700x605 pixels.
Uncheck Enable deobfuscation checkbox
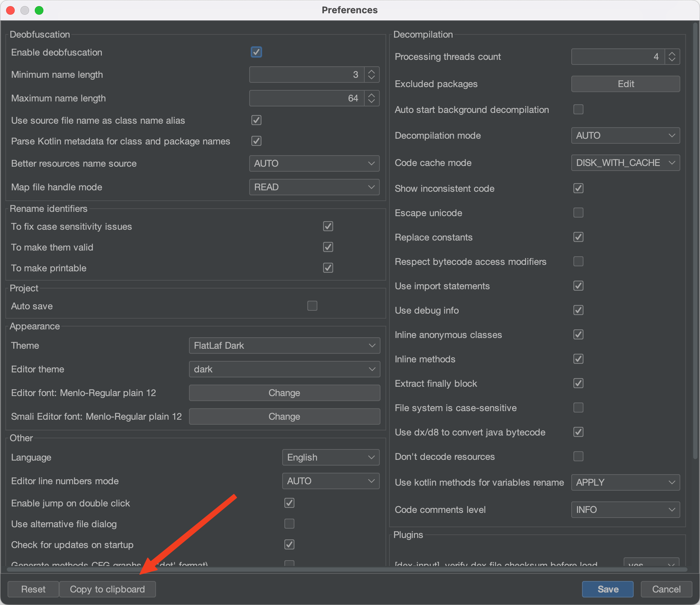click(256, 52)
